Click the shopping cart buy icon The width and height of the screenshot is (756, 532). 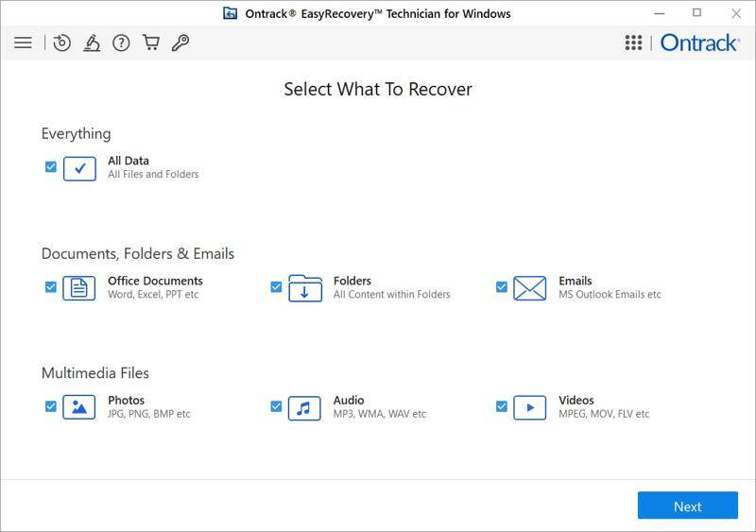(151, 43)
